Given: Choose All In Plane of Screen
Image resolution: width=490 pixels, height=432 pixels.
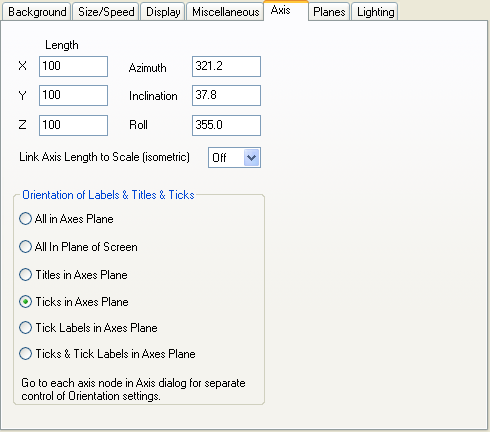Looking at the screenshot, I should 78,247.
